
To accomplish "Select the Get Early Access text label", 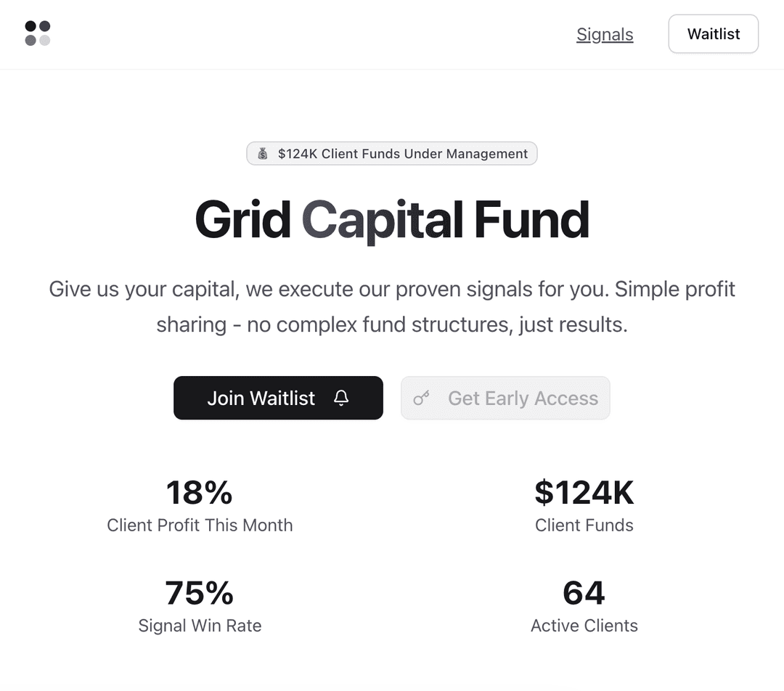I will coord(523,398).
